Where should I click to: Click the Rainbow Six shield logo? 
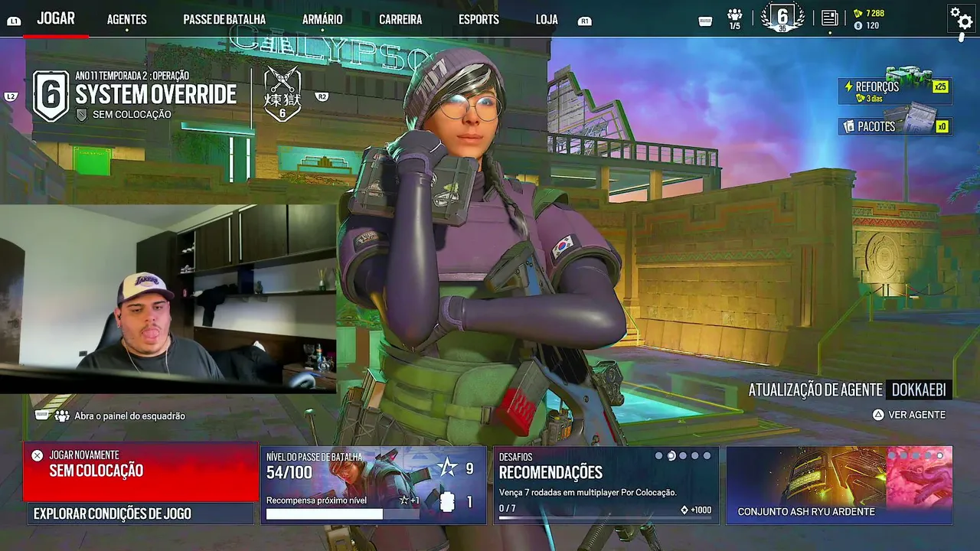[51, 95]
